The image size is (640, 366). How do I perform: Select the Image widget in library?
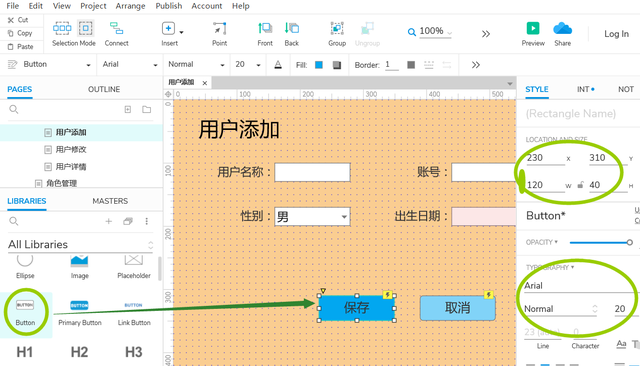click(x=79, y=267)
